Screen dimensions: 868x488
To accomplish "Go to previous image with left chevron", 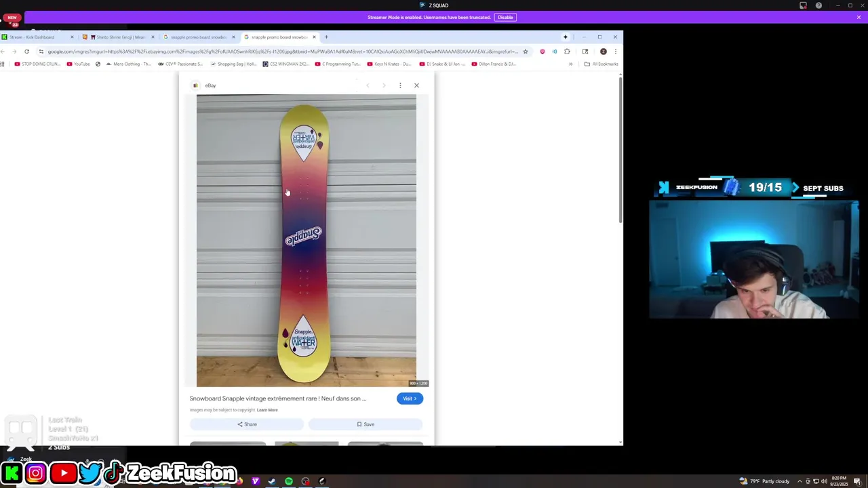I will coord(368,85).
